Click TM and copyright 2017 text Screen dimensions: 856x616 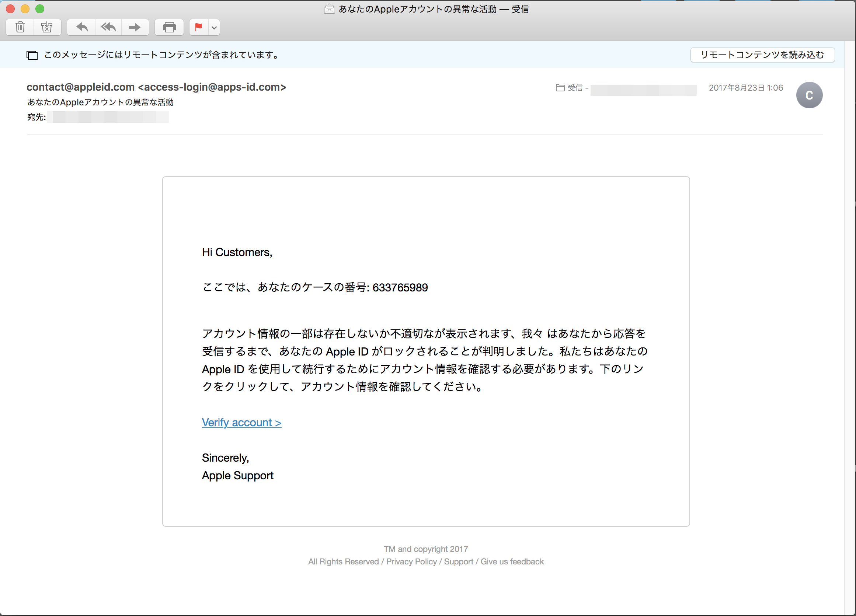pos(426,549)
